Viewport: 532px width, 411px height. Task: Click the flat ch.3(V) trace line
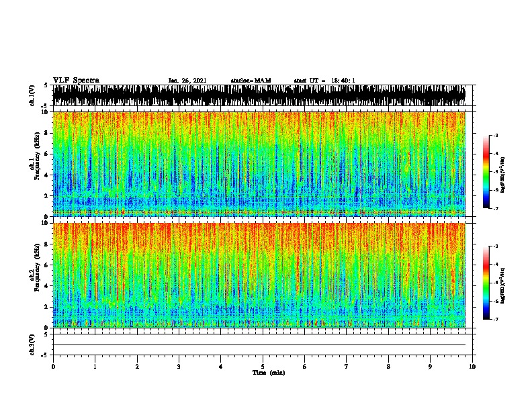point(259,345)
